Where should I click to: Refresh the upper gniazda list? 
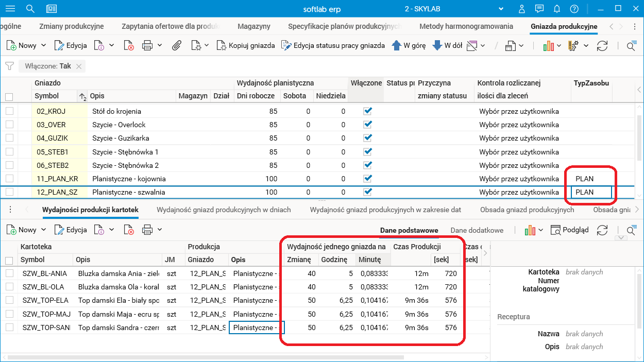pyautogui.click(x=602, y=46)
